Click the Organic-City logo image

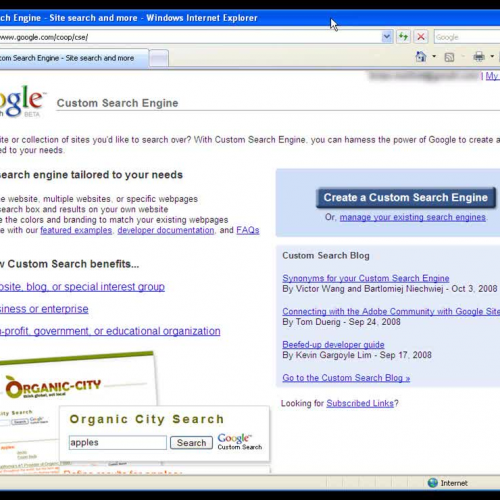53,388
